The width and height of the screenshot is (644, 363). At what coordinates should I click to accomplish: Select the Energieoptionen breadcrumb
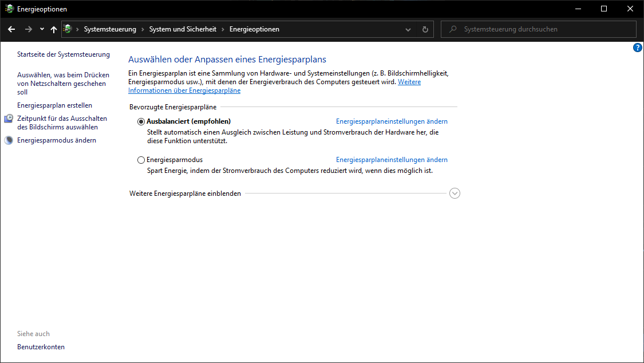[254, 29]
